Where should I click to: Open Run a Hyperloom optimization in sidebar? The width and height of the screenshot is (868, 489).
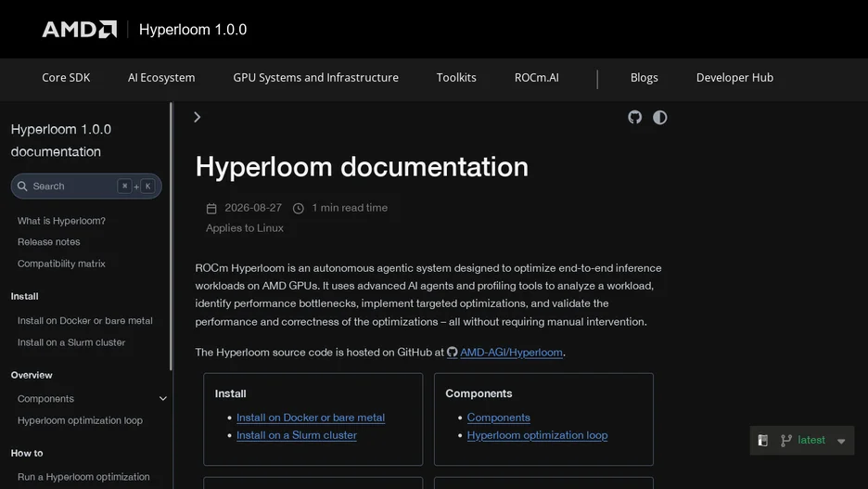pos(83,477)
